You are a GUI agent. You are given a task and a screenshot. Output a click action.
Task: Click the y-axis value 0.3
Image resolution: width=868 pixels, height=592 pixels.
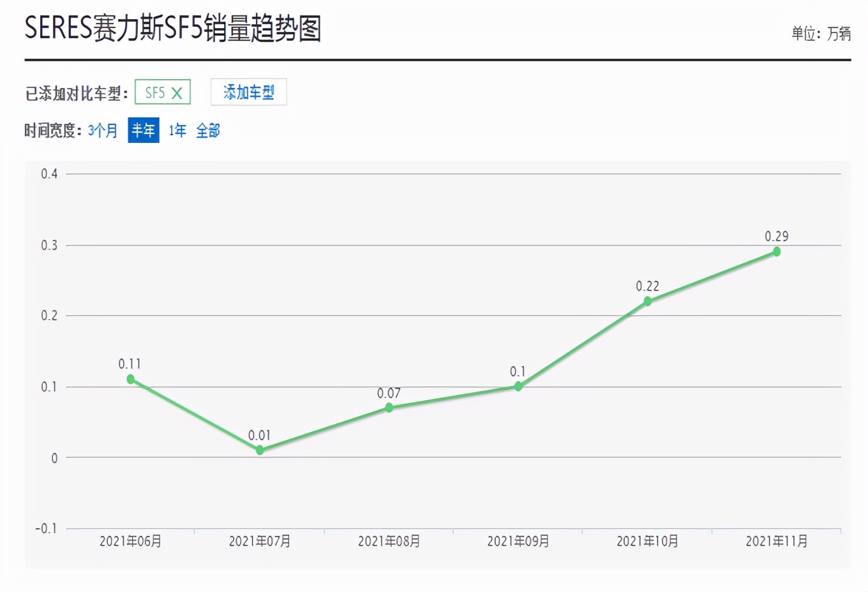click(49, 245)
